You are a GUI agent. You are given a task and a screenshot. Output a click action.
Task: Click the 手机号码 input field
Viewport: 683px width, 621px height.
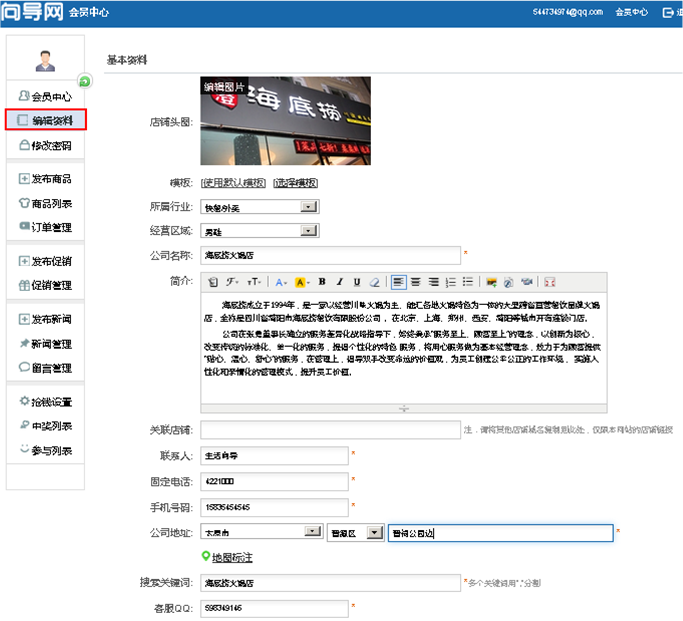(274, 507)
